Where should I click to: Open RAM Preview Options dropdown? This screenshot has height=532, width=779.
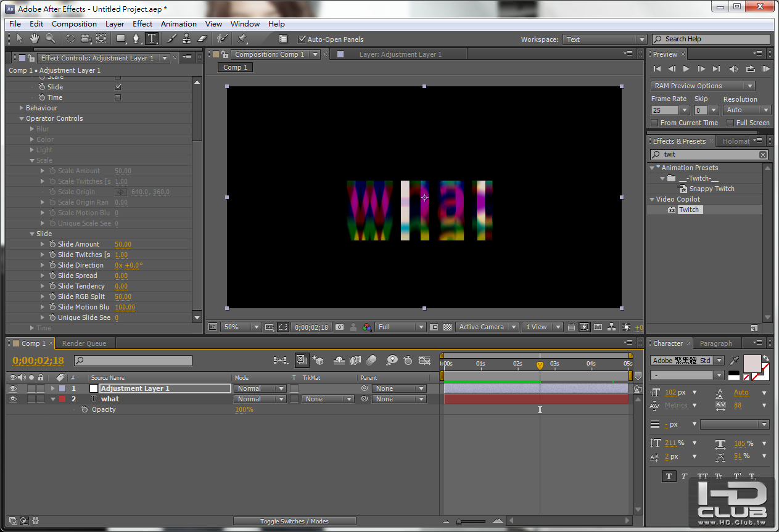[x=703, y=86]
